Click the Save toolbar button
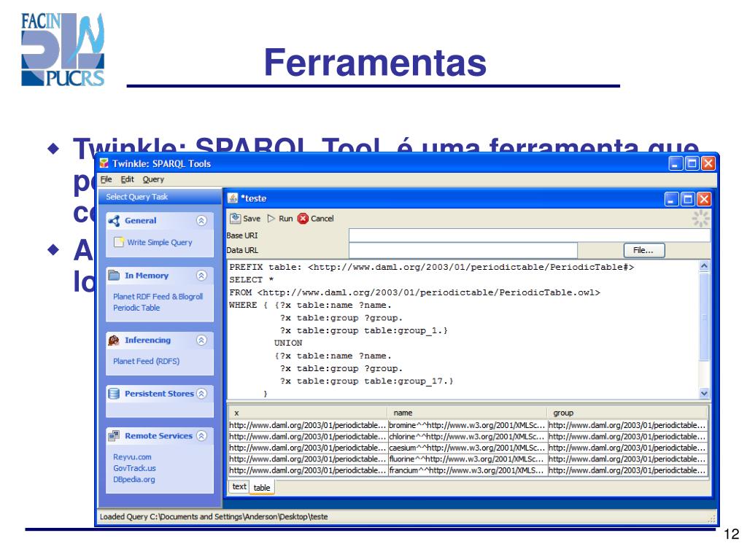Viewport: 747px width, 560px height. (x=245, y=219)
